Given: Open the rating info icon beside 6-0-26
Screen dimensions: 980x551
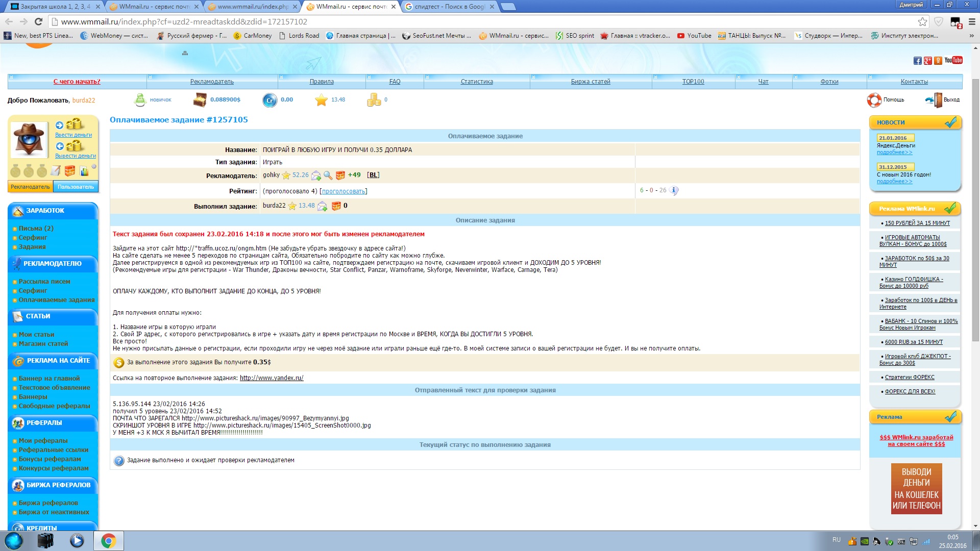Looking at the screenshot, I should (674, 190).
